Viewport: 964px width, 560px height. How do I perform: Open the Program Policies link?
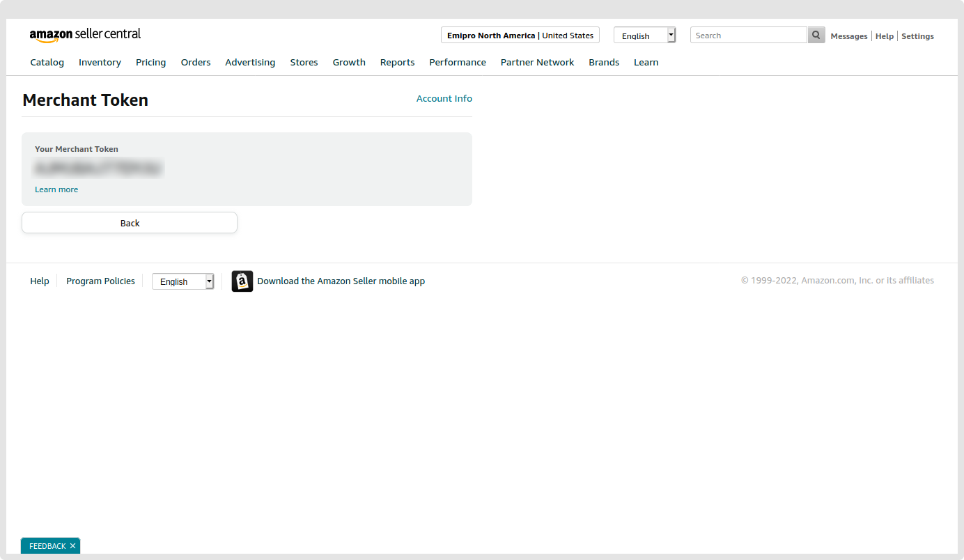point(101,281)
